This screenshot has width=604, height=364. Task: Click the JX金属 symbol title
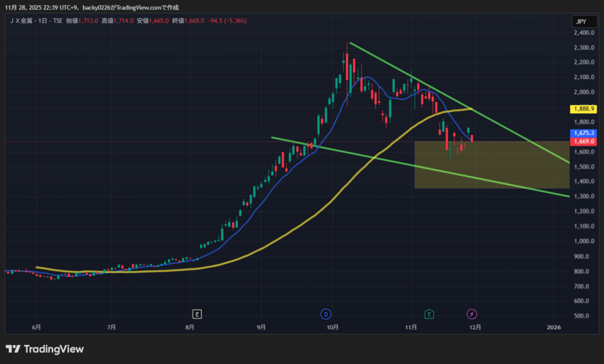tap(23, 21)
